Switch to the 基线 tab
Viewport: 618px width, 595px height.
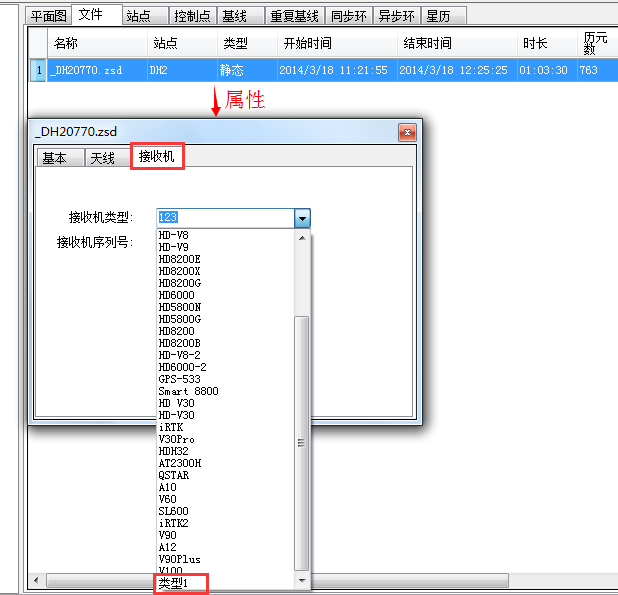tap(240, 16)
